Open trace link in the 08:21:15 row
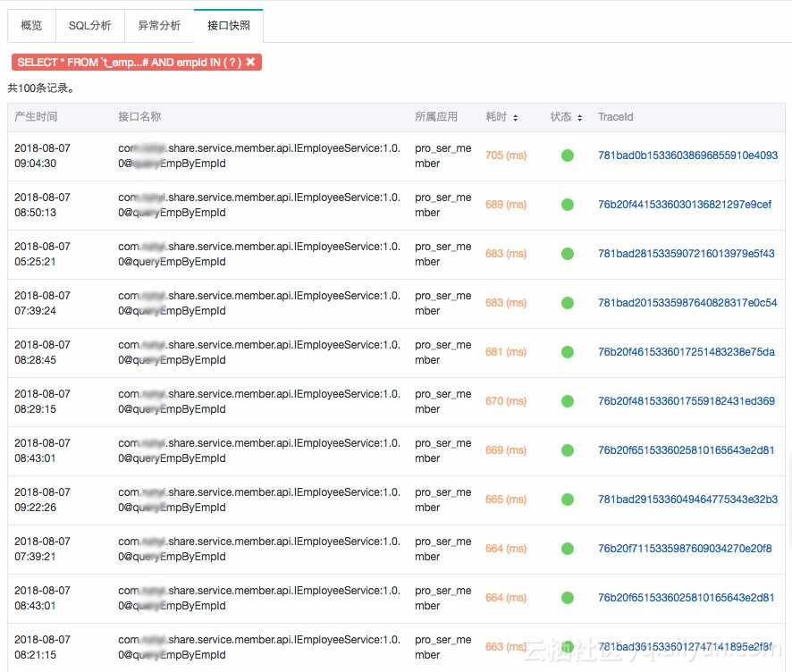This screenshot has height=672, width=792. tap(685, 647)
